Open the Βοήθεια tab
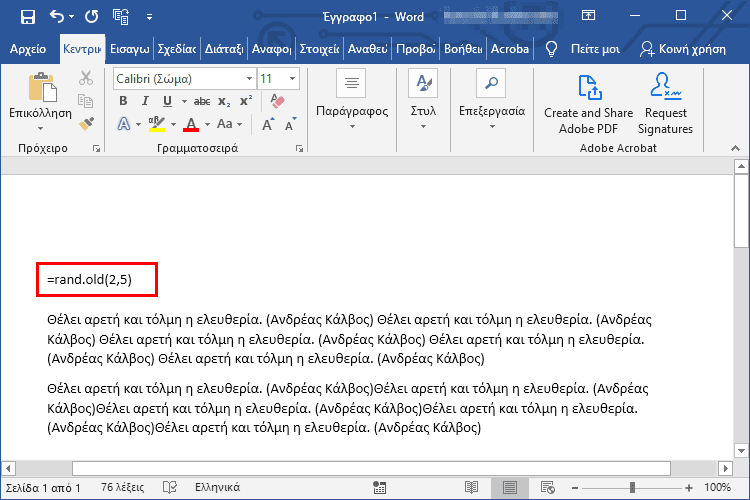Viewport: 750px width, 500px height. (463, 49)
